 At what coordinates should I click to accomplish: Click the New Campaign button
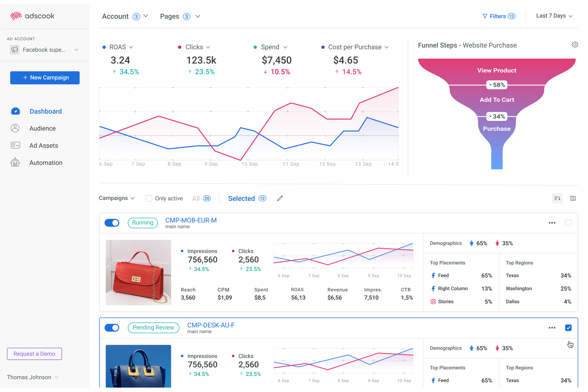point(45,78)
